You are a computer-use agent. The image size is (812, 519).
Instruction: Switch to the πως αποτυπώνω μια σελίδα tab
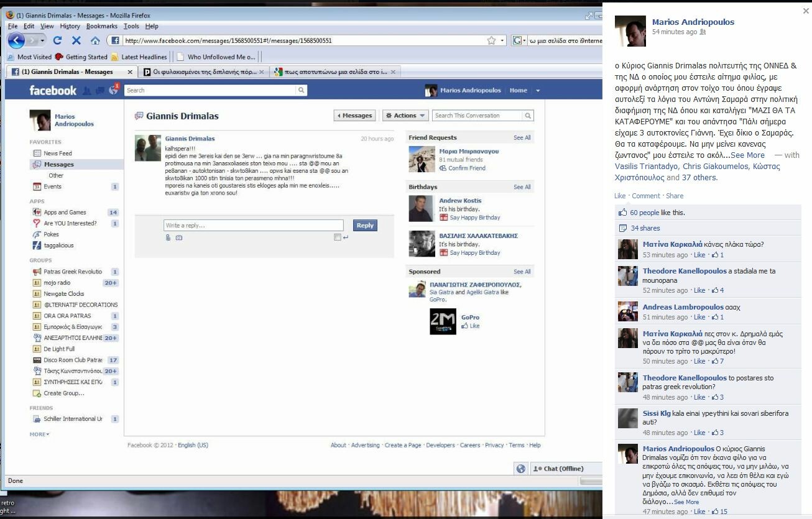334,72
